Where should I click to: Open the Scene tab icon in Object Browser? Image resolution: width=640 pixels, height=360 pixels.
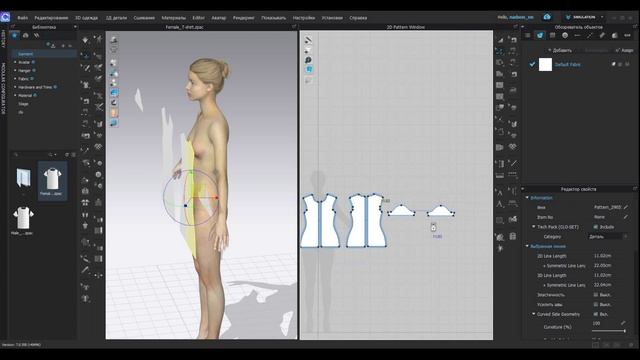tap(527, 36)
